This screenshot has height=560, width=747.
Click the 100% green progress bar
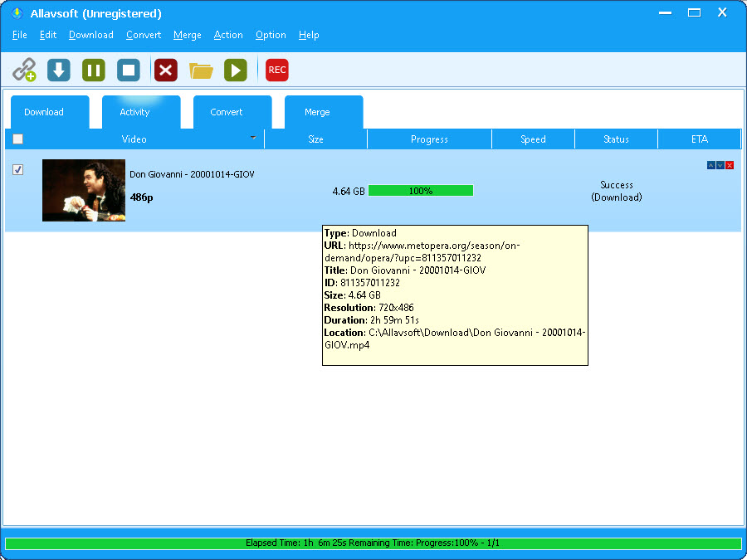tap(421, 191)
